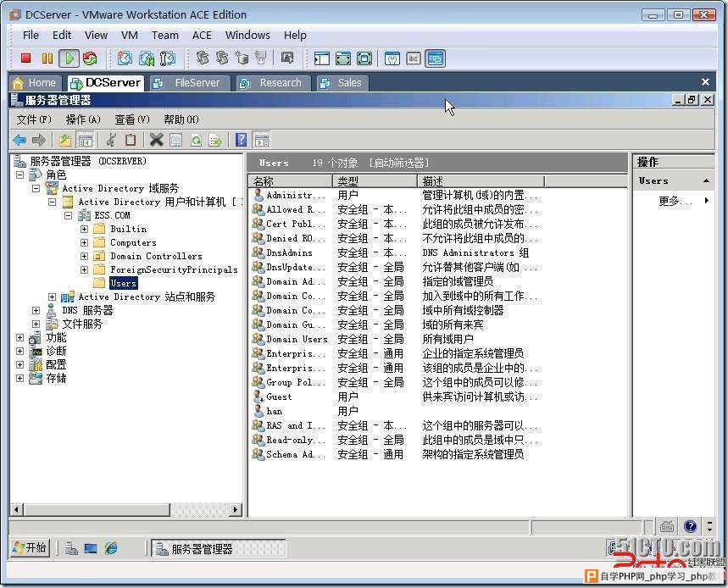Select the han user entry
Viewport: 728px width, 588px height.
274,411
